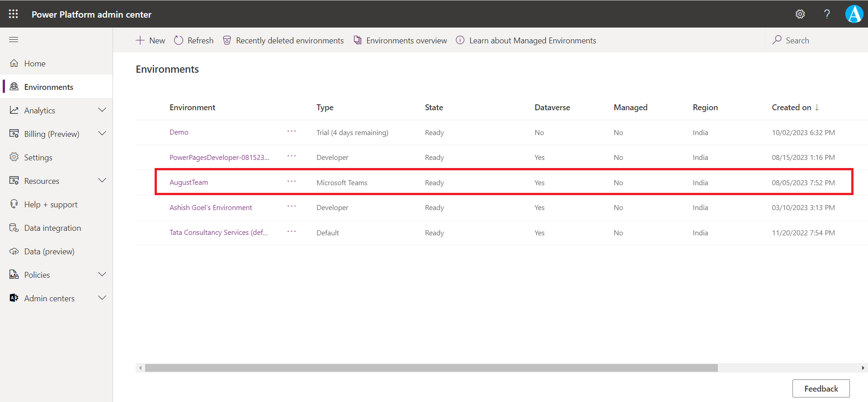Expand the Admin centers section
The height and width of the screenshot is (402, 868).
point(102,298)
